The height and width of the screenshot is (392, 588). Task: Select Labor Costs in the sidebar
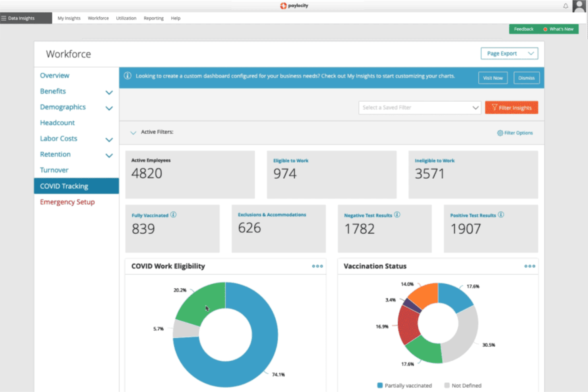tap(58, 139)
